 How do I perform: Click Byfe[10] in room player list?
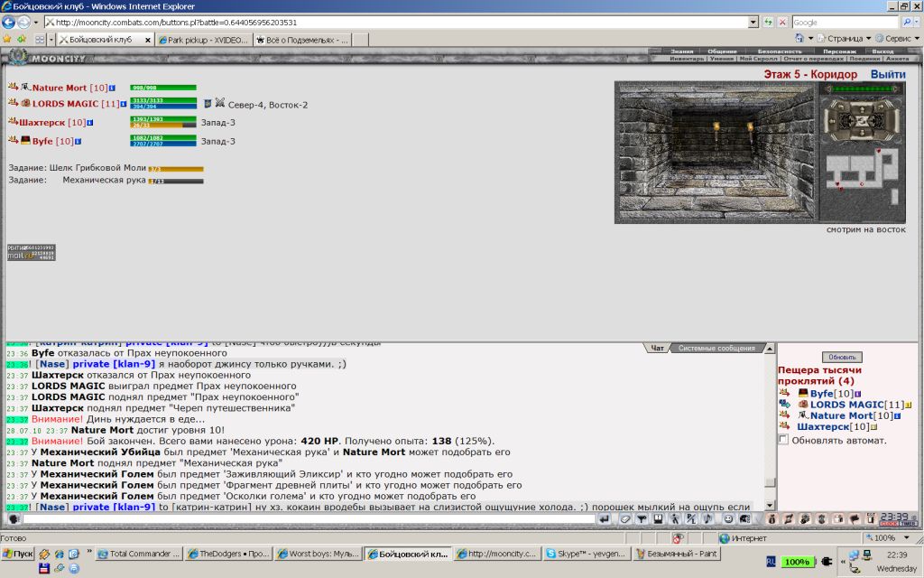pos(831,394)
